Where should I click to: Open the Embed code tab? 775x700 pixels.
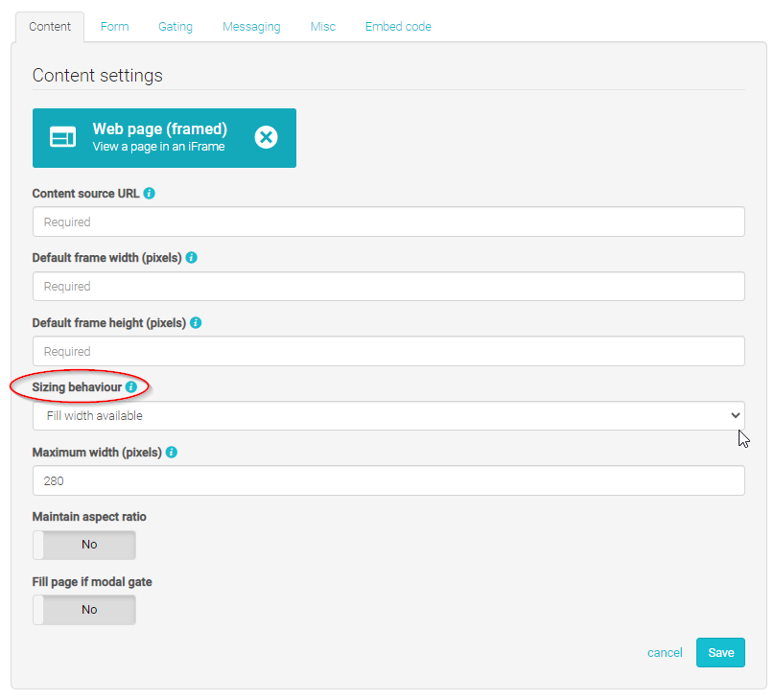(x=398, y=27)
